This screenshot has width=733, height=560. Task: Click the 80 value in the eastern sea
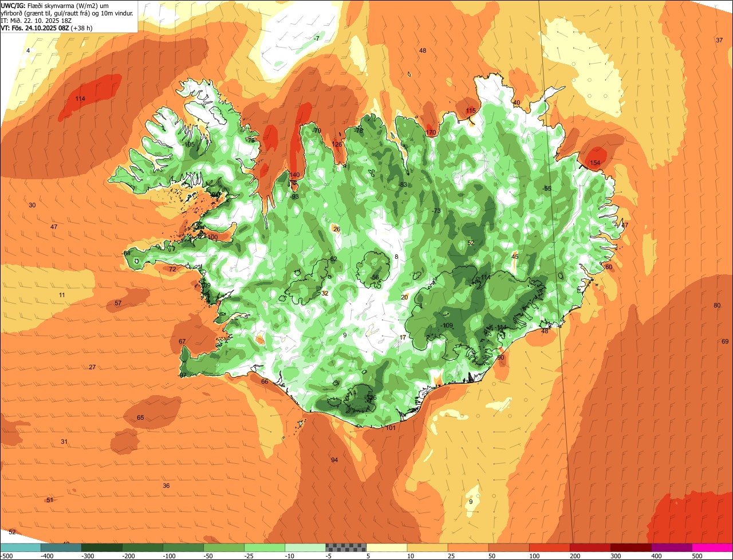[717, 305]
